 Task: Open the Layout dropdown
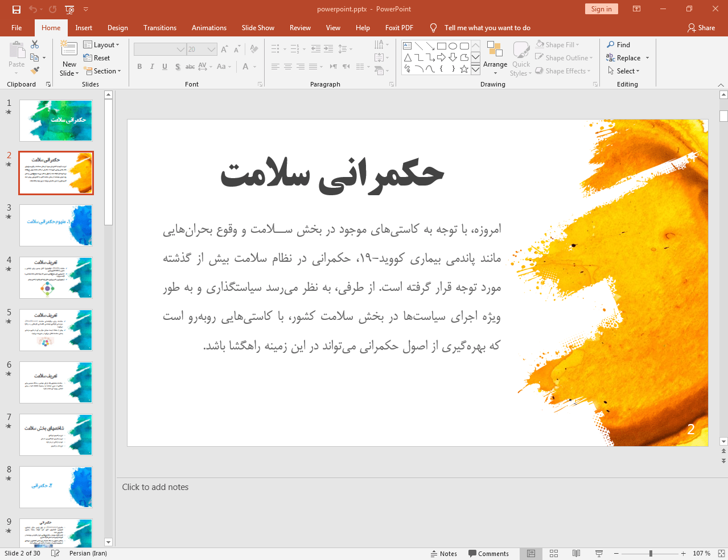click(x=101, y=45)
